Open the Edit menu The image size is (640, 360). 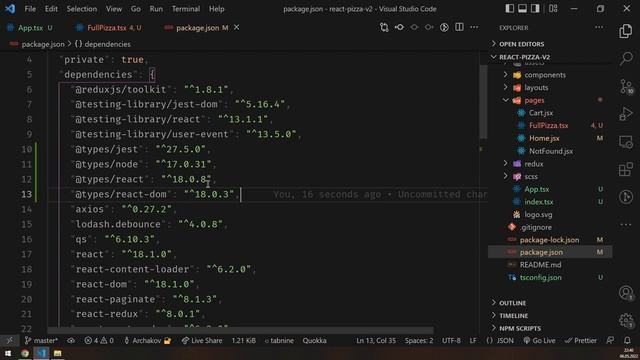[x=51, y=9]
